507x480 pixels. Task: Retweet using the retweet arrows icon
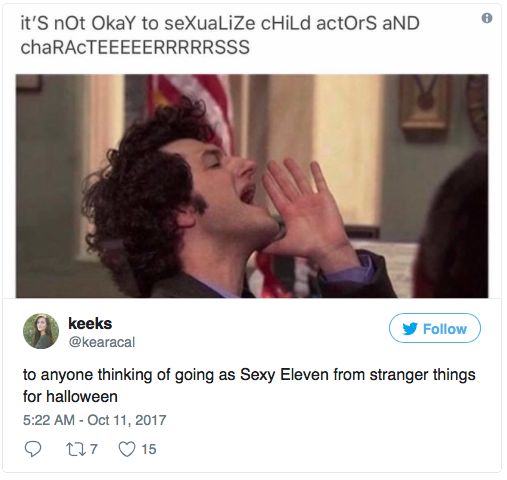[x=76, y=449]
